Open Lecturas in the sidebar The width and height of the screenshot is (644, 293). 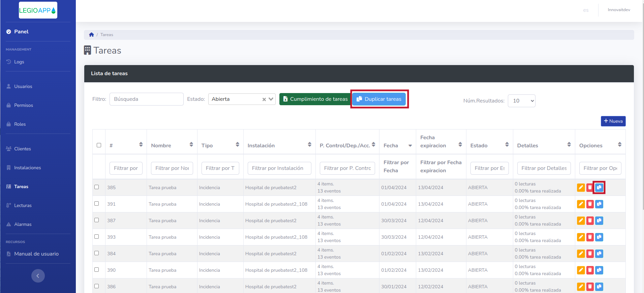point(23,205)
